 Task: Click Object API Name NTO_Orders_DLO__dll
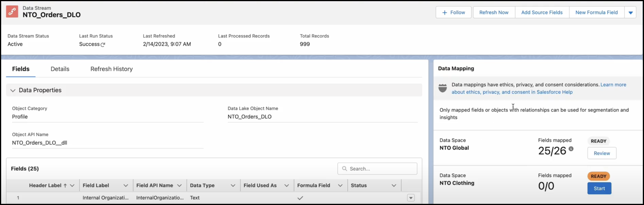pos(40,143)
